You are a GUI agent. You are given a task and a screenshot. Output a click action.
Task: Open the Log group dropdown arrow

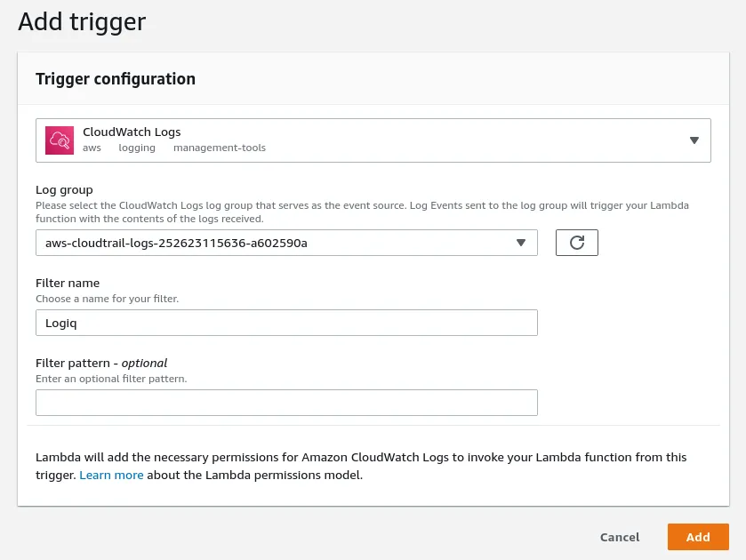(521, 243)
